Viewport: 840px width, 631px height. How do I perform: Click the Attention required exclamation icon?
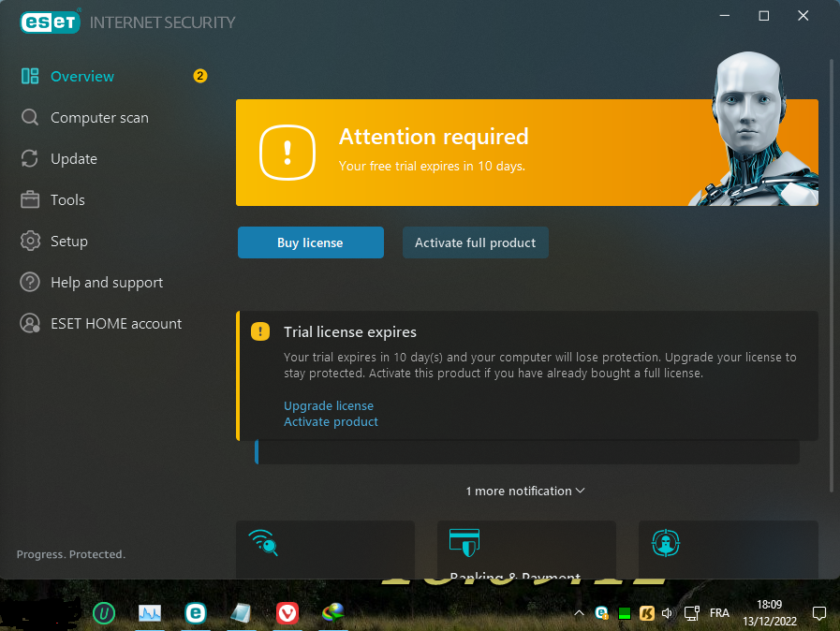[287, 153]
